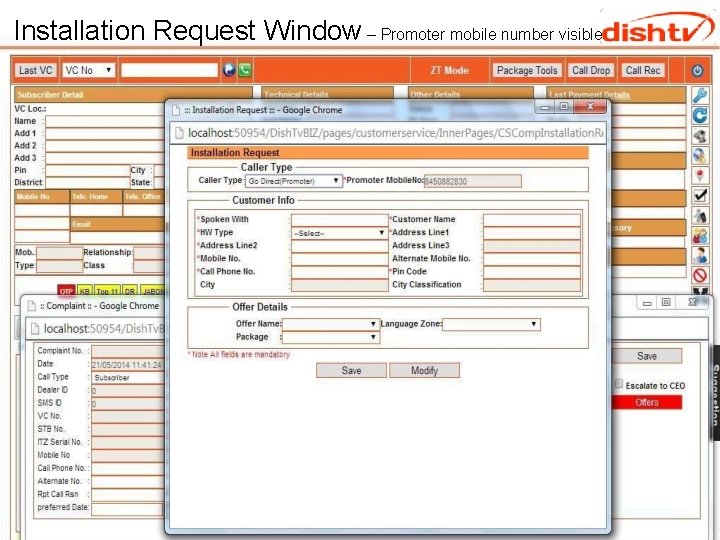Screen dimensions: 720x540
Task: Click the preferred Date field in Complaint window
Action: 127,508
